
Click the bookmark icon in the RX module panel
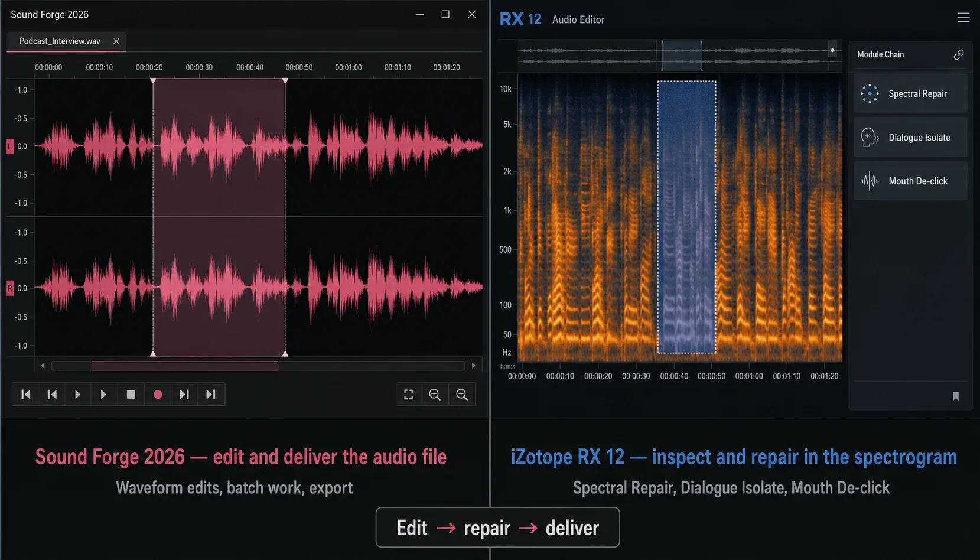(956, 396)
